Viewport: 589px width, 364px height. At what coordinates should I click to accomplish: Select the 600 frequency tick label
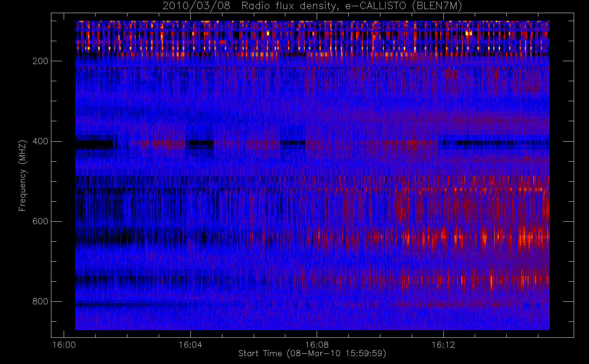[x=40, y=221]
